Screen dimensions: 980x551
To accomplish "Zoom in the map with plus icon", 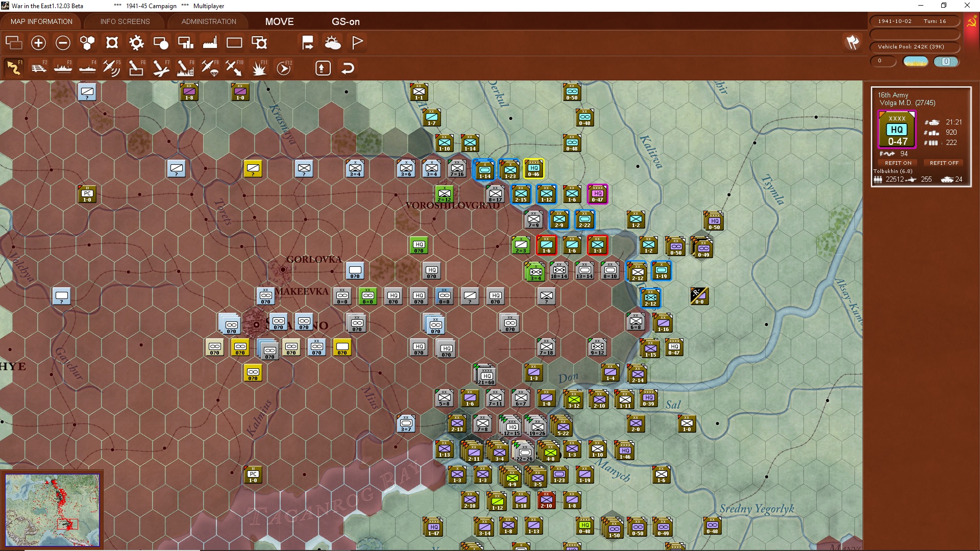I will [x=38, y=43].
